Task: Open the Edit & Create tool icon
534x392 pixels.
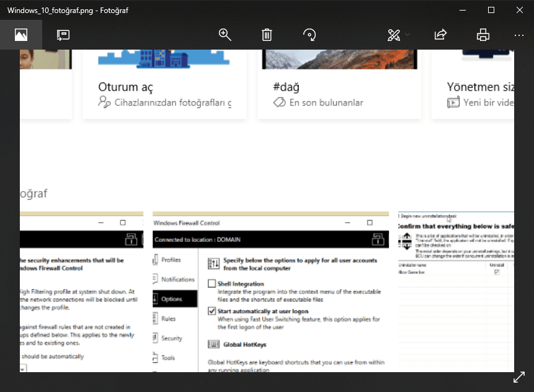Action: tap(394, 35)
